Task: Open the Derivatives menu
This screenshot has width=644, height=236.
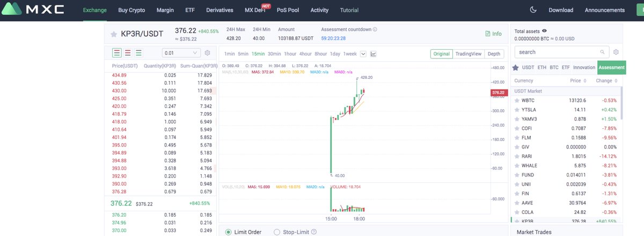Action: click(x=219, y=10)
